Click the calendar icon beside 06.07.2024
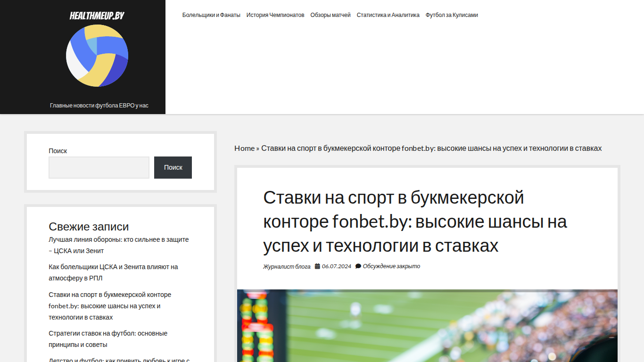This screenshot has height=362, width=644. click(x=317, y=266)
